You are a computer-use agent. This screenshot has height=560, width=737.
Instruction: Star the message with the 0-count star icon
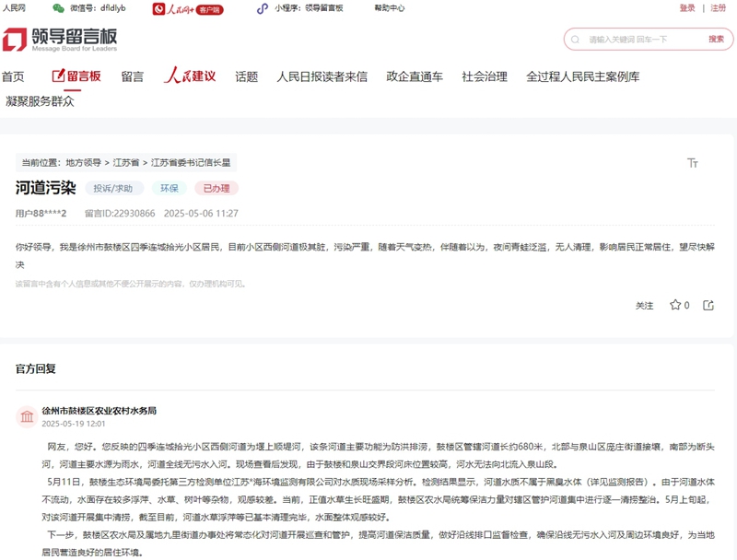(674, 305)
